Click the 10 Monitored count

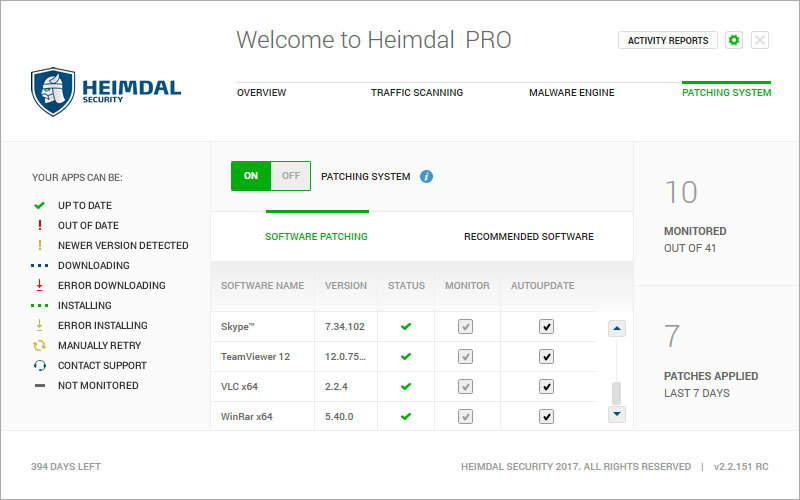coord(681,192)
